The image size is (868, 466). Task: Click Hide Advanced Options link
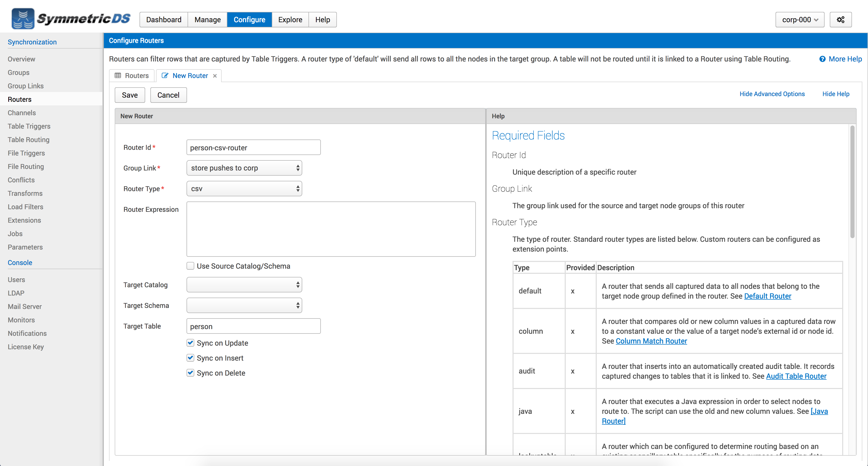click(x=772, y=94)
